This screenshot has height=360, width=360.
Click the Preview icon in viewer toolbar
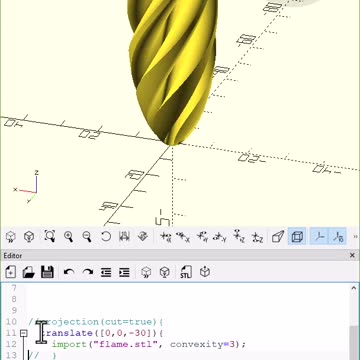[11, 237]
